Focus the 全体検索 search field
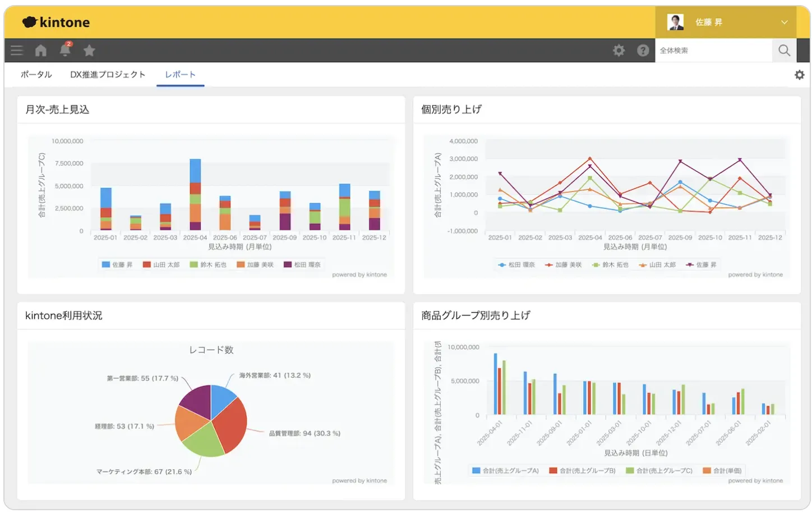The height and width of the screenshot is (513, 812). (x=712, y=51)
